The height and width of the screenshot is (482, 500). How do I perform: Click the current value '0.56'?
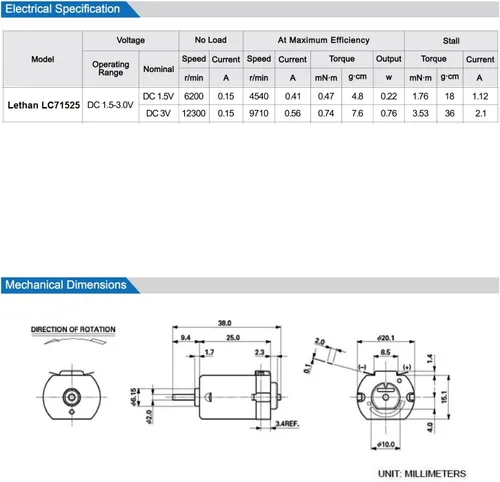coord(293,114)
